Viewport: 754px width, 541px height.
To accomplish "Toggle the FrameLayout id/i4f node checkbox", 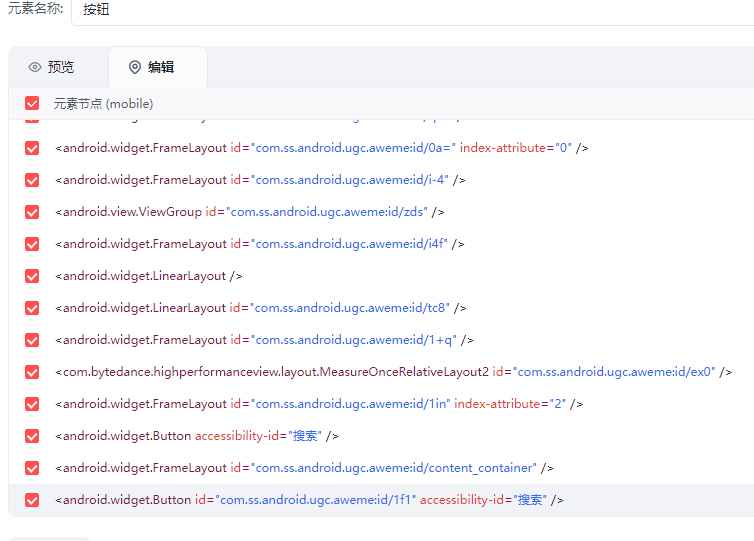I will click(x=32, y=244).
